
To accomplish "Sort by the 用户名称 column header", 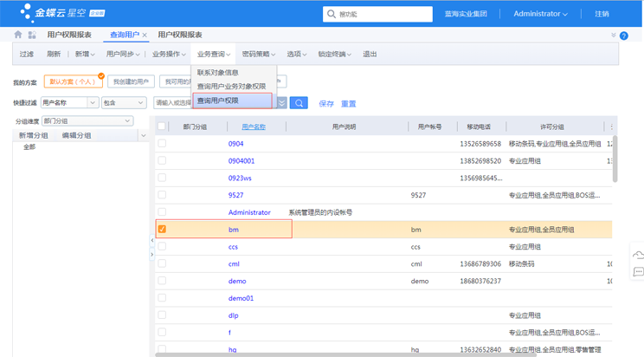I will (254, 127).
